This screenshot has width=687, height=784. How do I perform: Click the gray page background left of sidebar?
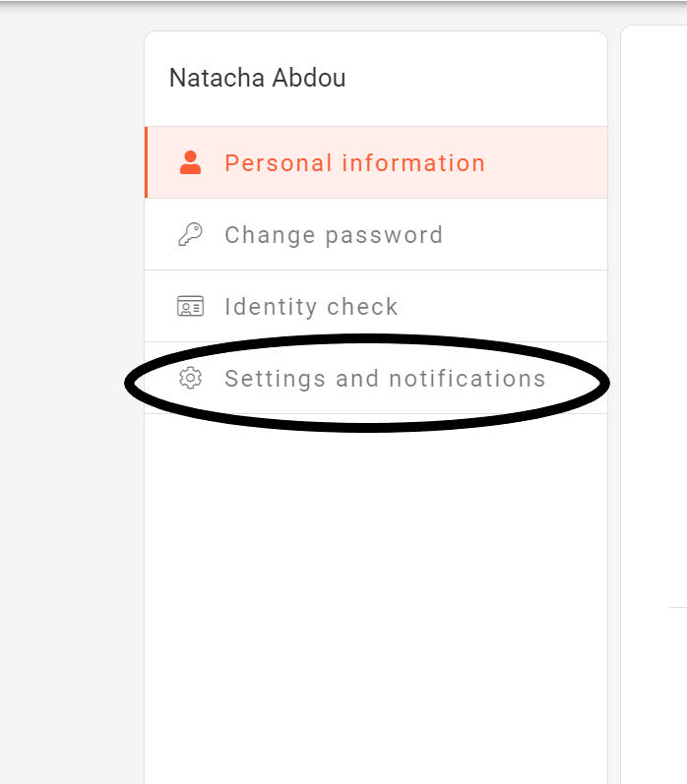69,393
